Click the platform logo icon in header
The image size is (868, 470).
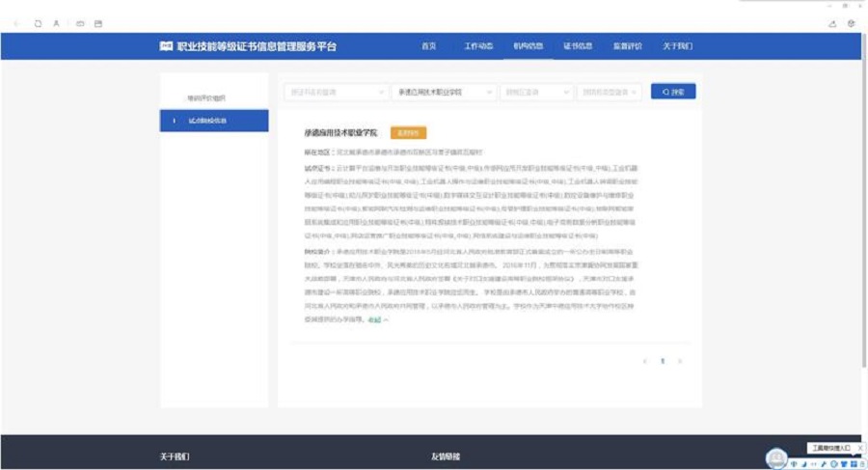coord(165,46)
